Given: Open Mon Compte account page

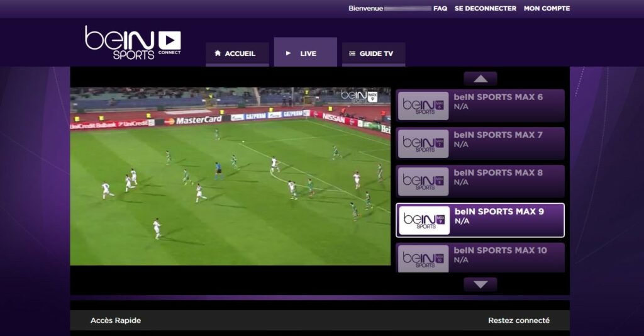Looking at the screenshot, I should point(547,8).
